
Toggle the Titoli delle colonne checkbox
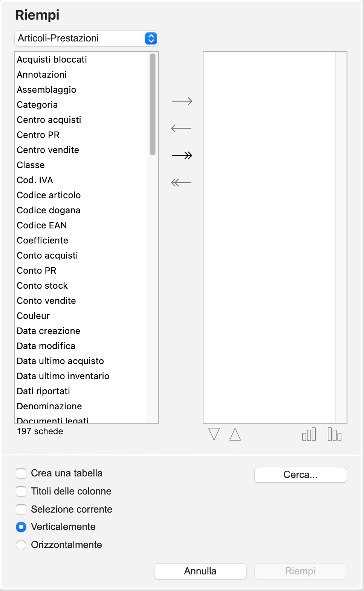pyautogui.click(x=21, y=491)
